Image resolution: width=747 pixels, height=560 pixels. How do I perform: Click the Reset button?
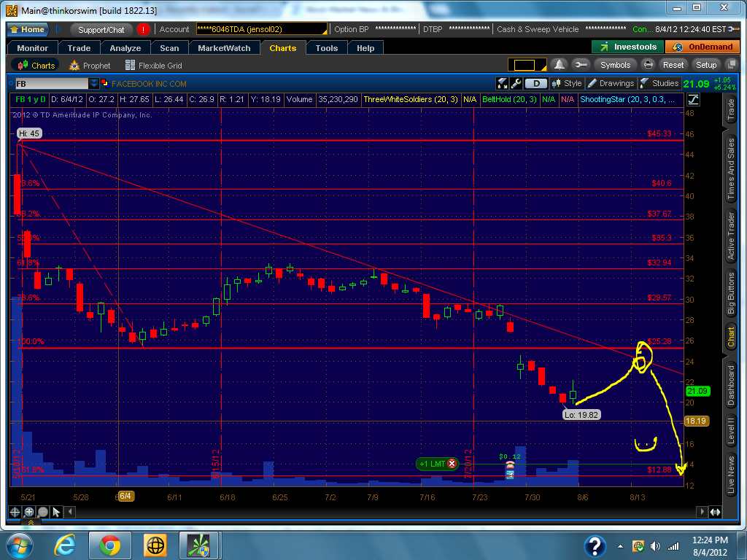click(x=673, y=65)
